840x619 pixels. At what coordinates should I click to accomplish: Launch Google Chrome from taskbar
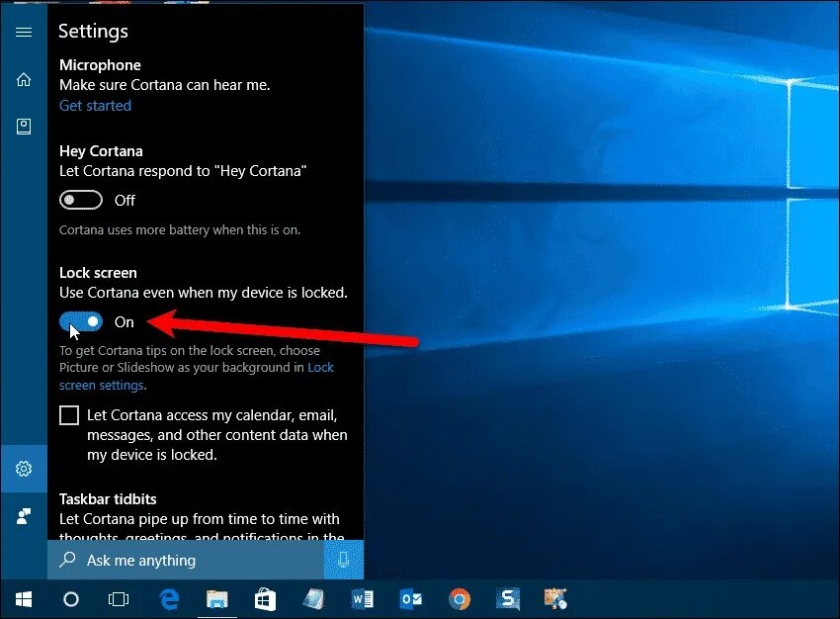[460, 599]
